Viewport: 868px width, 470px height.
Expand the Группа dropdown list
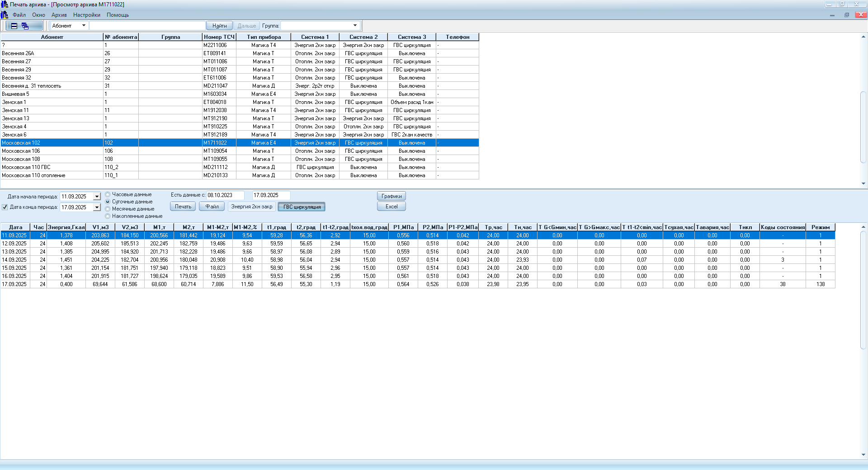(x=355, y=26)
